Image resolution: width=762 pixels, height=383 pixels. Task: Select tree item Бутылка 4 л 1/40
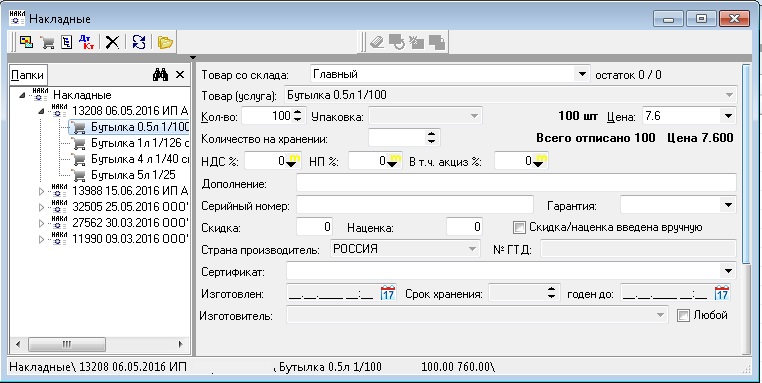tap(139, 159)
